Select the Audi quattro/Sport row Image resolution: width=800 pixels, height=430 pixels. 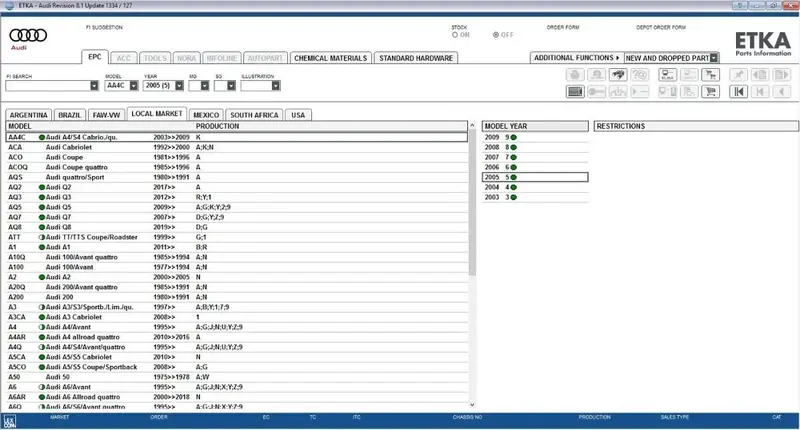(237, 178)
